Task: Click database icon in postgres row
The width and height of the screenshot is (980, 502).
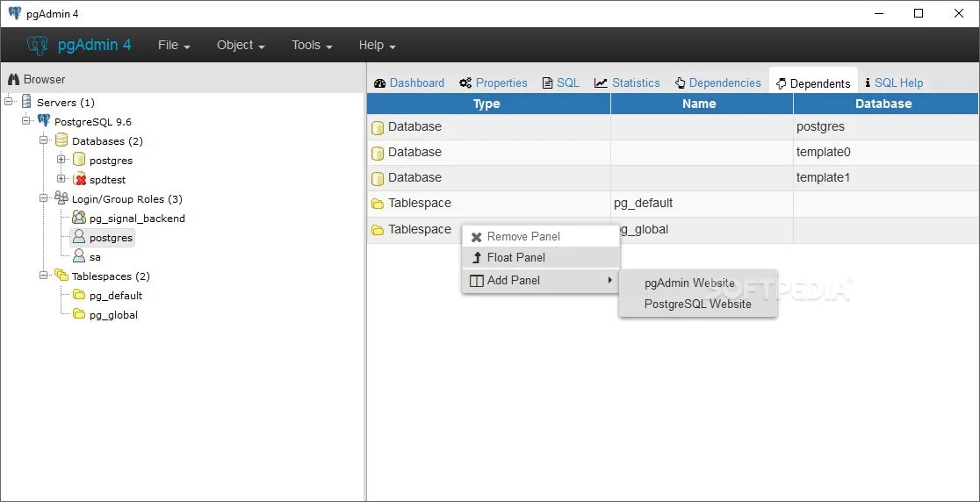Action: pyautogui.click(x=378, y=127)
